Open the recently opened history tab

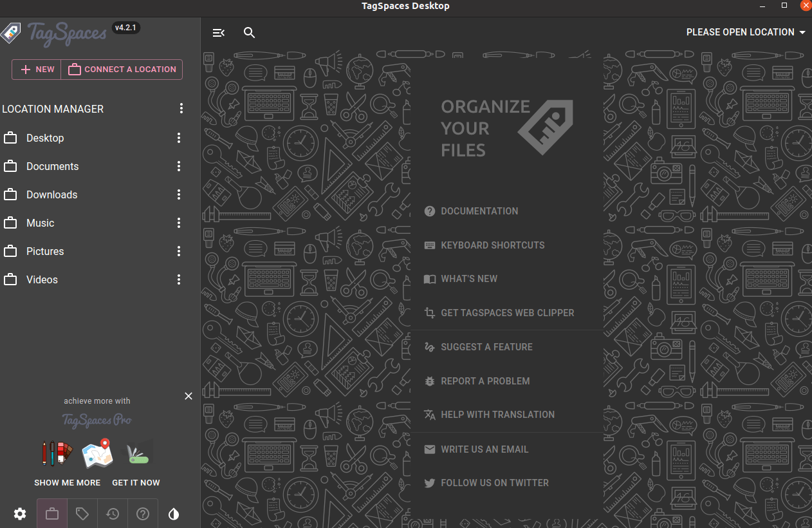(x=113, y=514)
